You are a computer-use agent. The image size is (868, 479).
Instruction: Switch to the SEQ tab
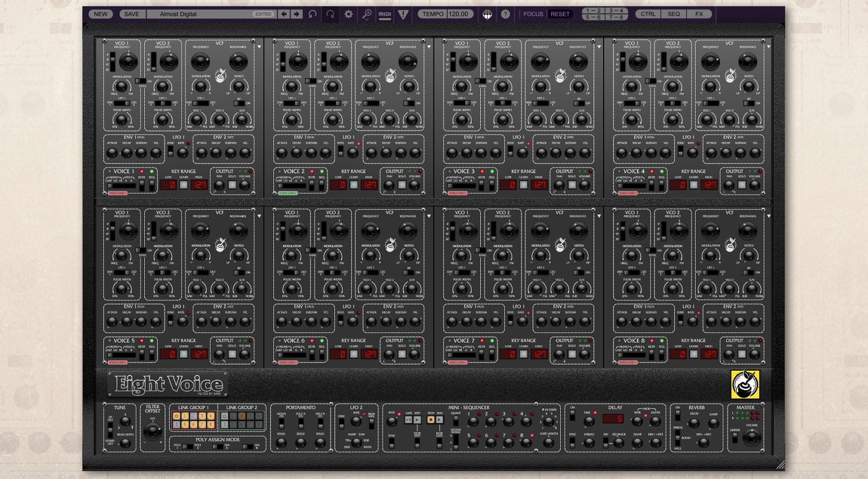(x=674, y=14)
